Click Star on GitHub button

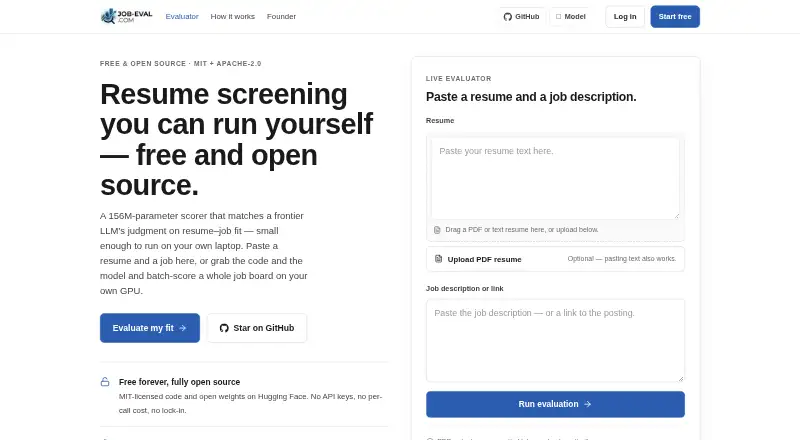click(257, 328)
